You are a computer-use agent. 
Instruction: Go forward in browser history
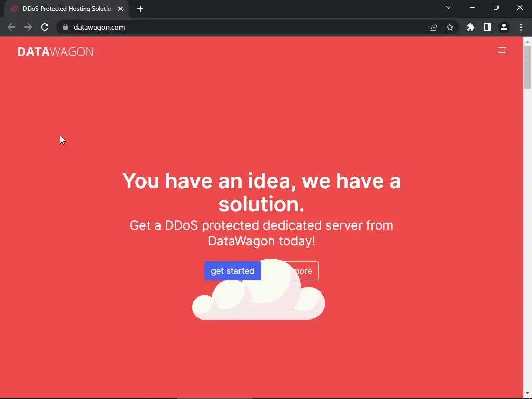pos(28,27)
